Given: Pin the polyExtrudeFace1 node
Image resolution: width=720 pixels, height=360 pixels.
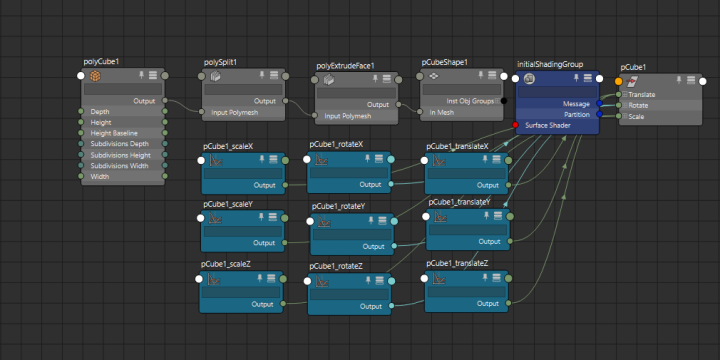Looking at the screenshot, I should pyautogui.click(x=376, y=79).
